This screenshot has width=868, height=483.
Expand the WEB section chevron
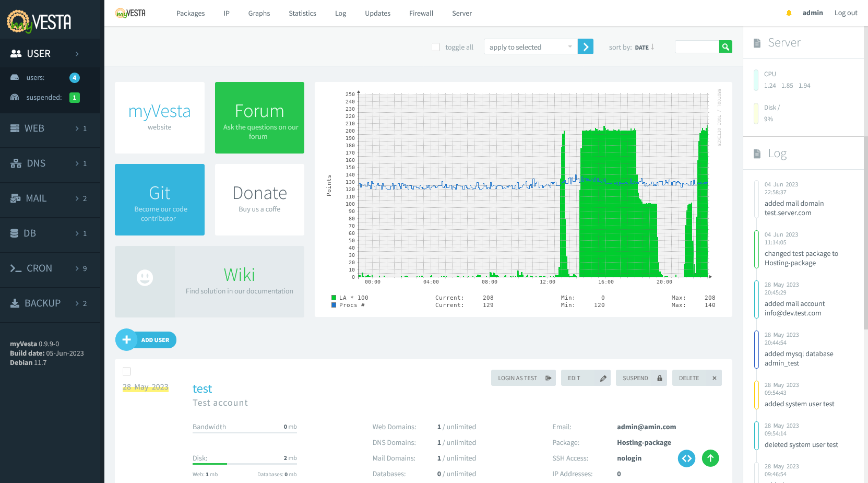coord(78,128)
